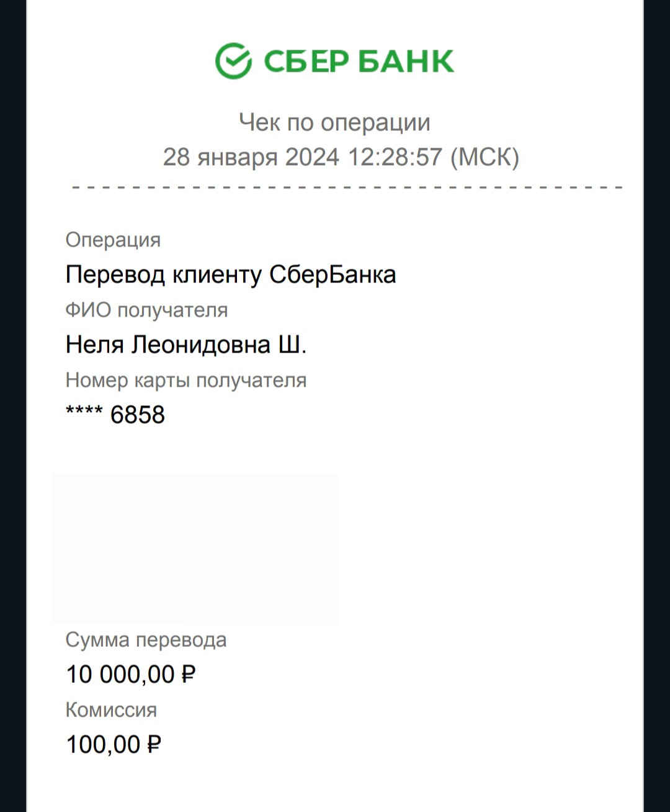Select the Чек по операции heading
This screenshot has height=812, width=670.
click(x=334, y=122)
